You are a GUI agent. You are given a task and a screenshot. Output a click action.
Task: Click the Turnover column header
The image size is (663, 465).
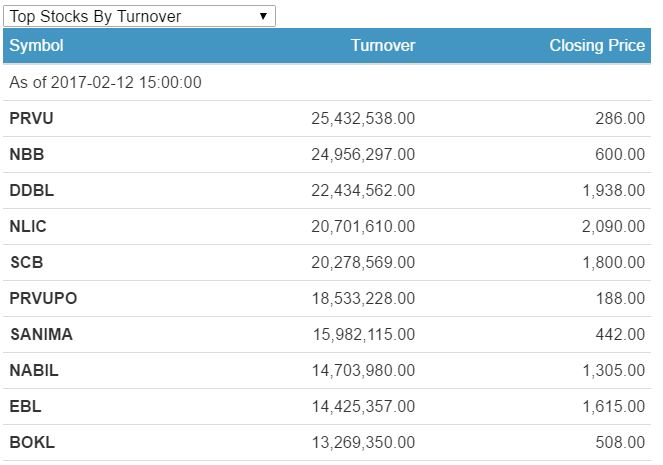[x=383, y=46]
